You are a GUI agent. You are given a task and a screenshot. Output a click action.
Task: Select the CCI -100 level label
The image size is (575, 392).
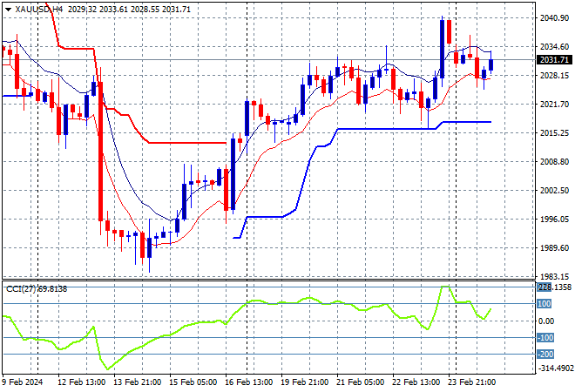tap(545, 337)
